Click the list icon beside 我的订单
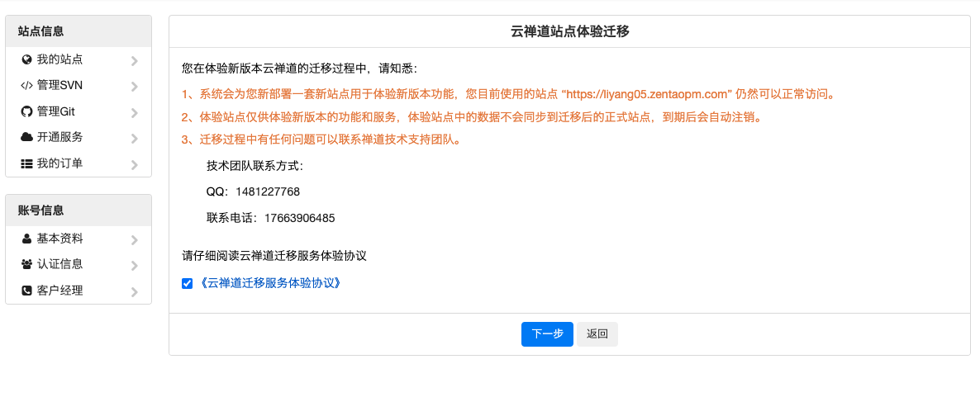 [26, 163]
